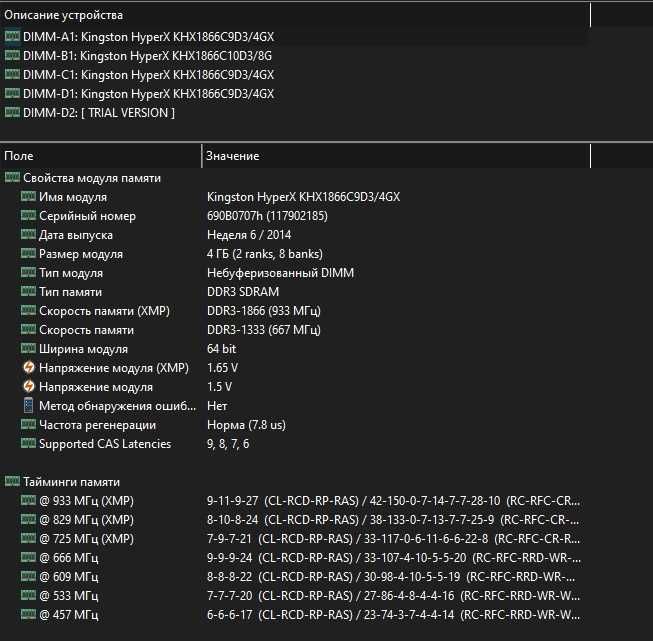
Task: Click the 64 bit value
Action: (x=222, y=349)
